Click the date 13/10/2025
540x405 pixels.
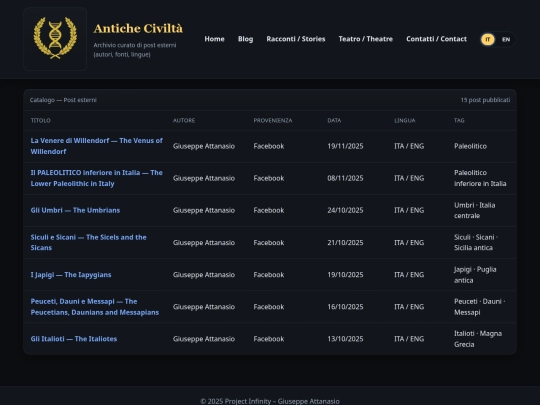(345, 339)
